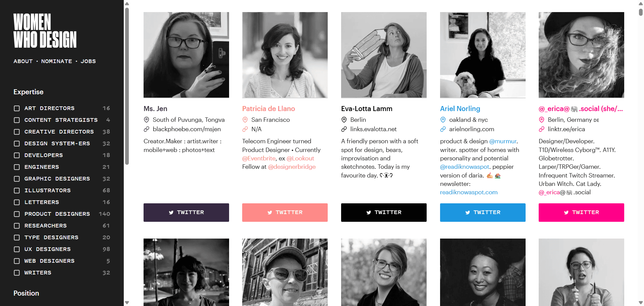
Task: Click the location pin beside Ms. Jen's location
Action: tap(146, 120)
